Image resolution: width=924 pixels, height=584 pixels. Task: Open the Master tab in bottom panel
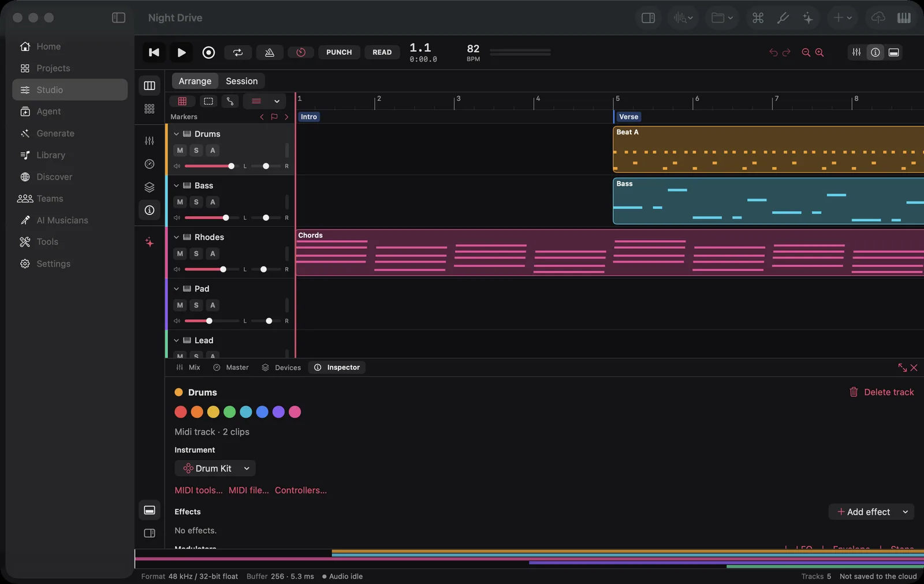[x=230, y=368]
